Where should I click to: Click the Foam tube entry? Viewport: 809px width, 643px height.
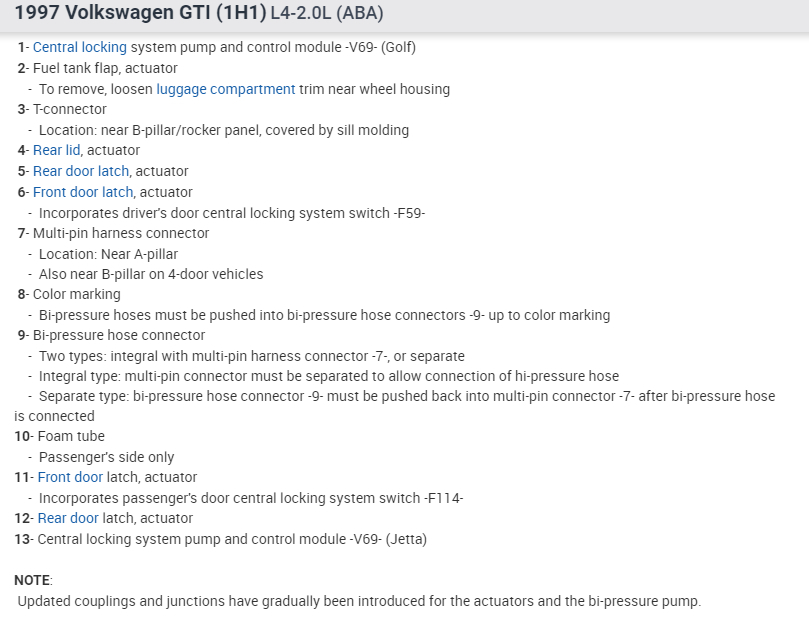71,436
